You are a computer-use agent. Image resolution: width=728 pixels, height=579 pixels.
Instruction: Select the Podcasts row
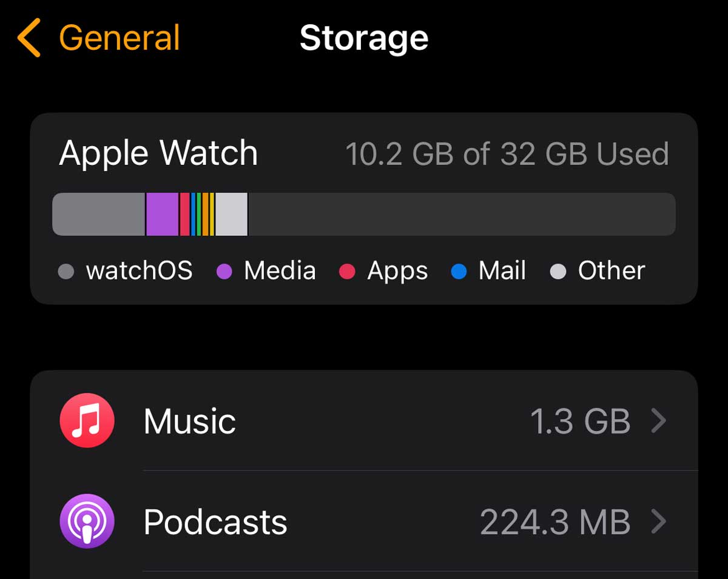(364, 521)
